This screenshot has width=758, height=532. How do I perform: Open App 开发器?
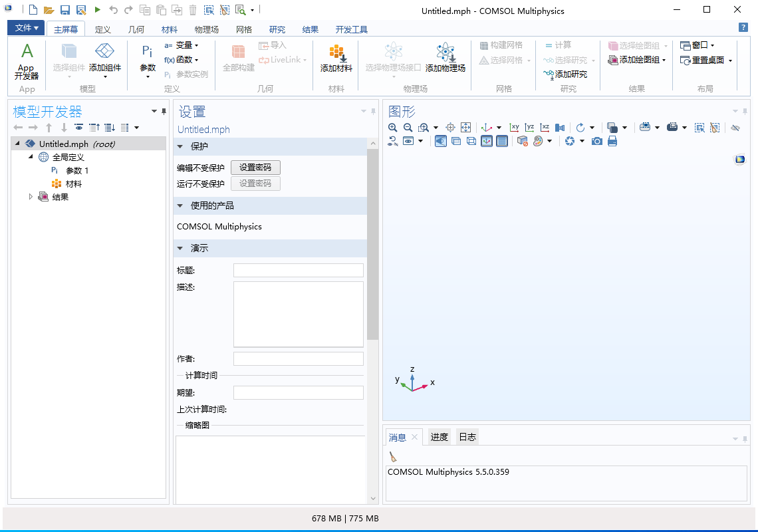pos(27,61)
